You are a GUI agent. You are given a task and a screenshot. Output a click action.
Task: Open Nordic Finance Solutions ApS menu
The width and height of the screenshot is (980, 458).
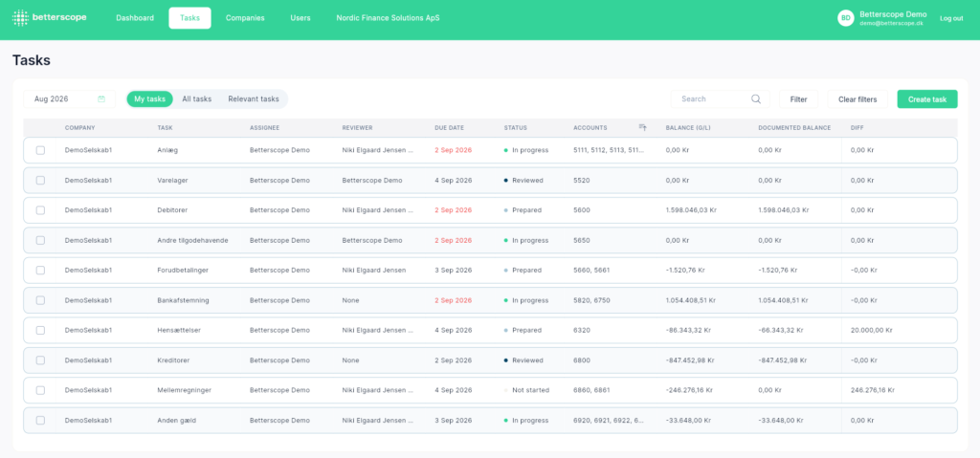(x=388, y=18)
